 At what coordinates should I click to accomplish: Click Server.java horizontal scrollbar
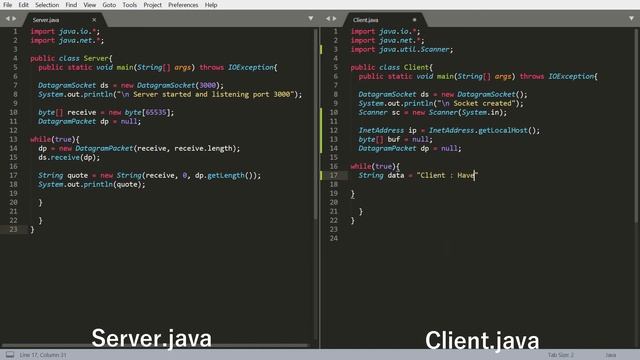click(155, 345)
